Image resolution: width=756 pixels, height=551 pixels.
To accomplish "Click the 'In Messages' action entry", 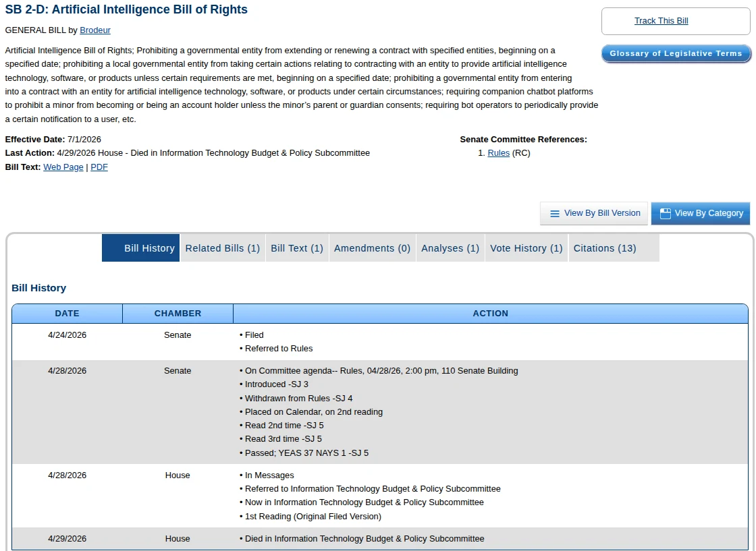I will coord(269,475).
